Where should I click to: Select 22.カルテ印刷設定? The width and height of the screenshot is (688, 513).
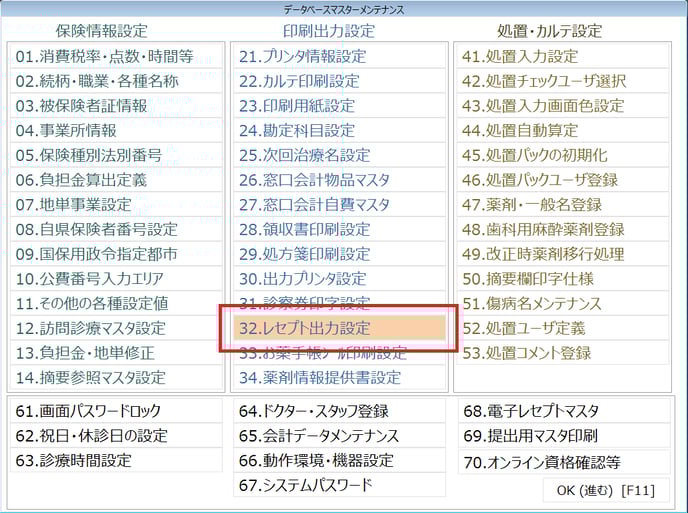click(x=339, y=81)
